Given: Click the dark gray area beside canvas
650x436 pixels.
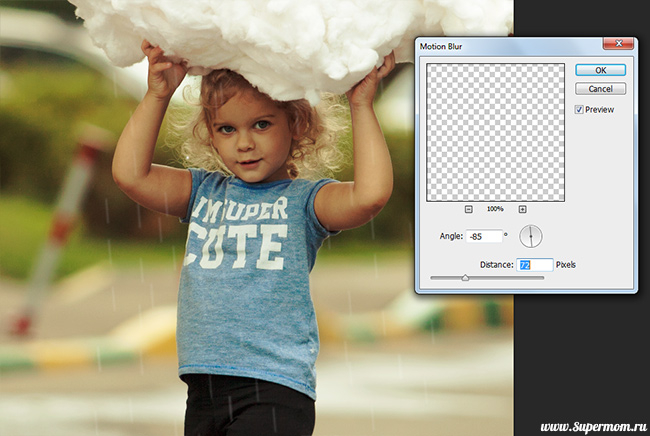Looking at the screenshot, I should tap(580, 350).
